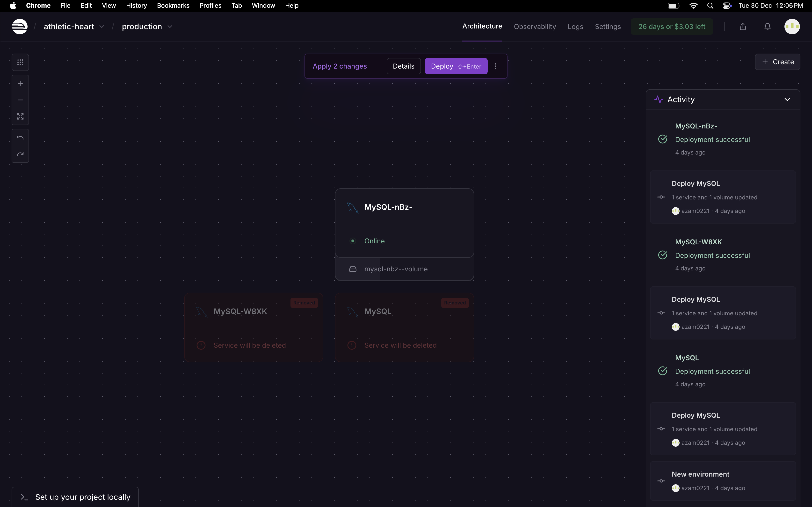
Task: Open the production environment dropdown
Action: click(x=170, y=27)
